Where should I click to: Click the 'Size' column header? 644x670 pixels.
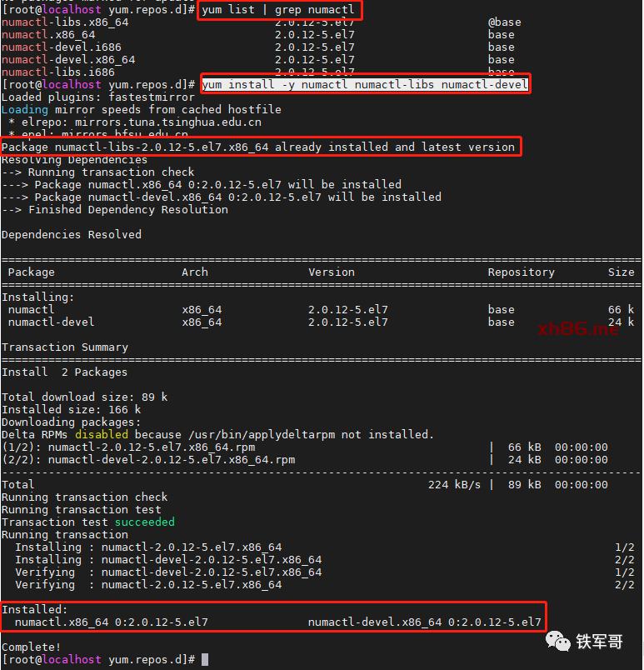tap(621, 272)
